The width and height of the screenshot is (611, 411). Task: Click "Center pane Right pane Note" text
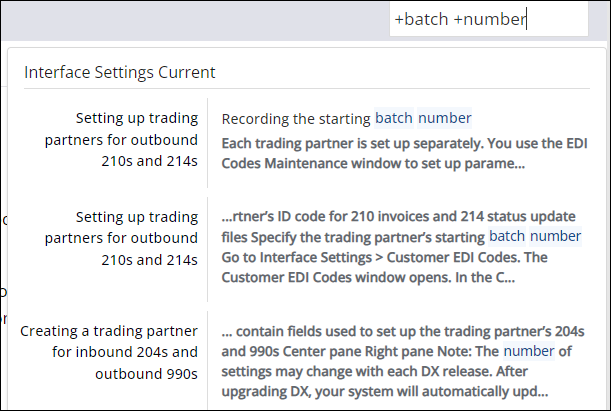click(x=360, y=350)
